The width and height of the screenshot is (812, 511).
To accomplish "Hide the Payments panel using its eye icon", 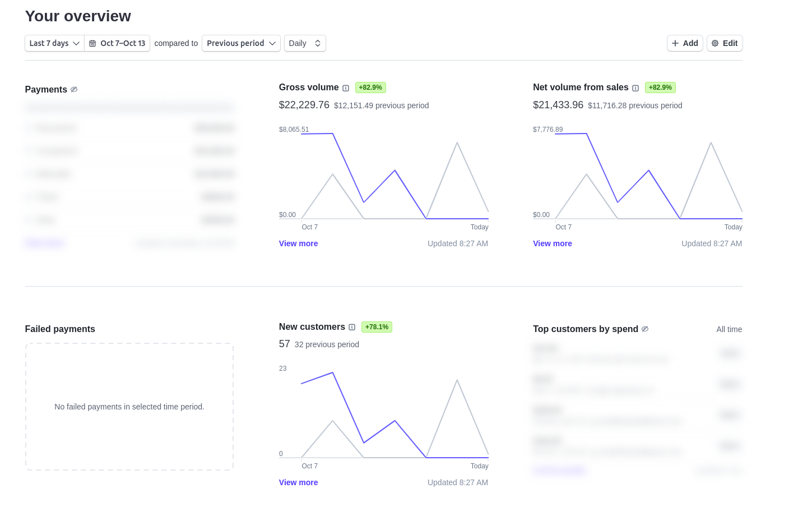I will pos(74,89).
